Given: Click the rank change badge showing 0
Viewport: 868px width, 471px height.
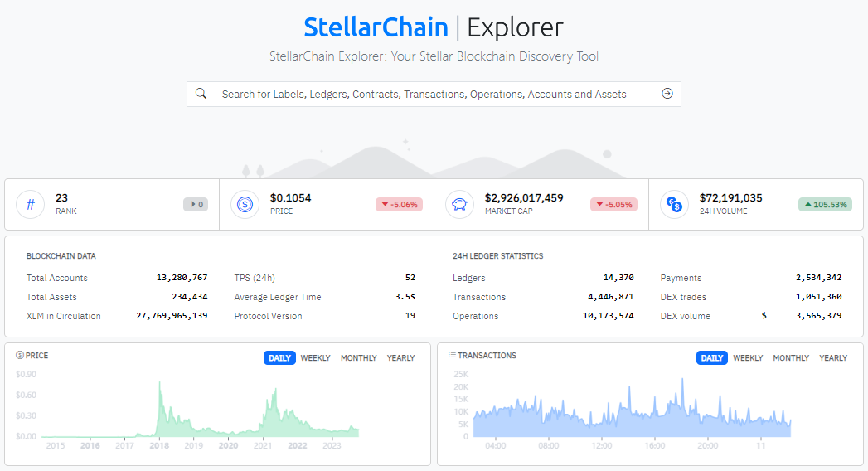Looking at the screenshot, I should tap(196, 204).
